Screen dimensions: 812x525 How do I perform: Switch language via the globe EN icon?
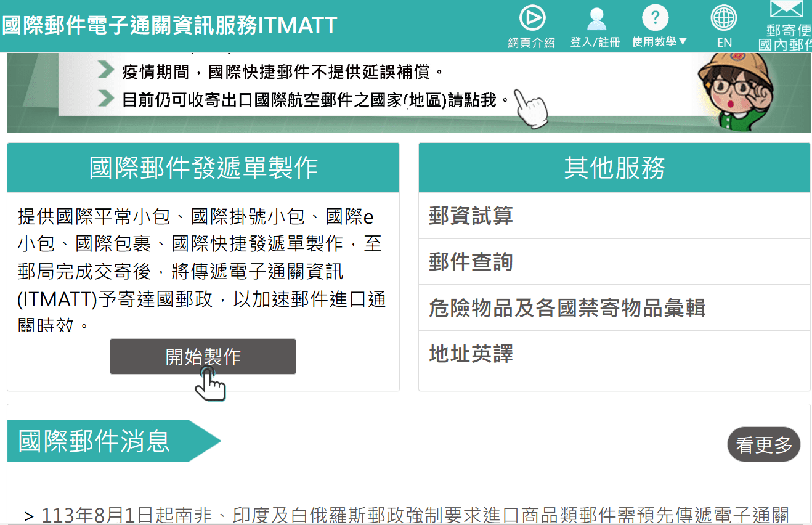(x=724, y=18)
